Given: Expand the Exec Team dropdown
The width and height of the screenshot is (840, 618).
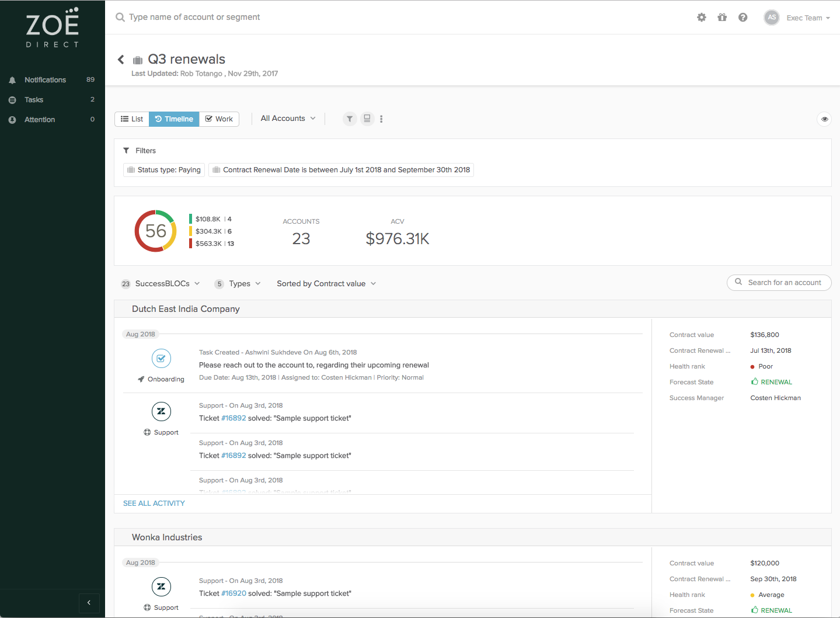Looking at the screenshot, I should pyautogui.click(x=808, y=18).
